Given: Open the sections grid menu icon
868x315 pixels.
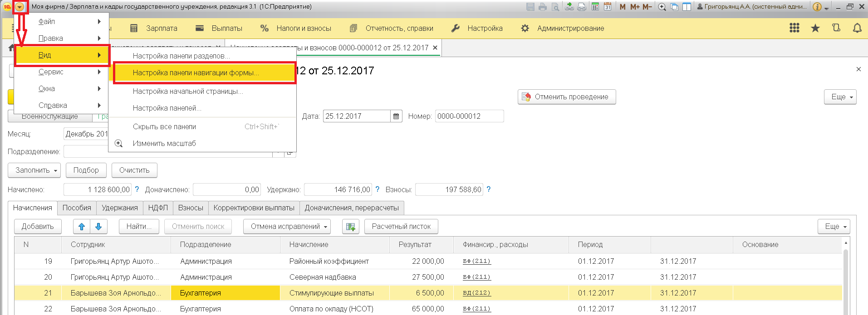Looking at the screenshot, I should (x=794, y=28).
